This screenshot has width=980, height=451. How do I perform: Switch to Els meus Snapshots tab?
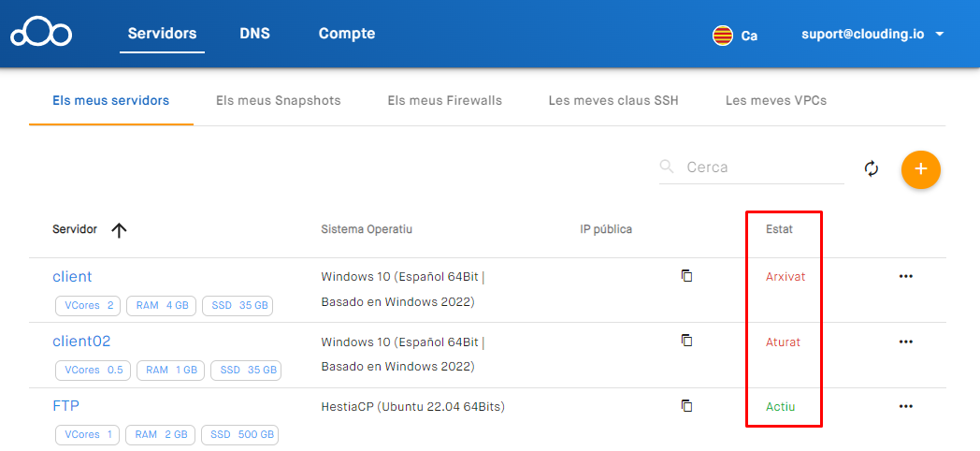tap(278, 100)
